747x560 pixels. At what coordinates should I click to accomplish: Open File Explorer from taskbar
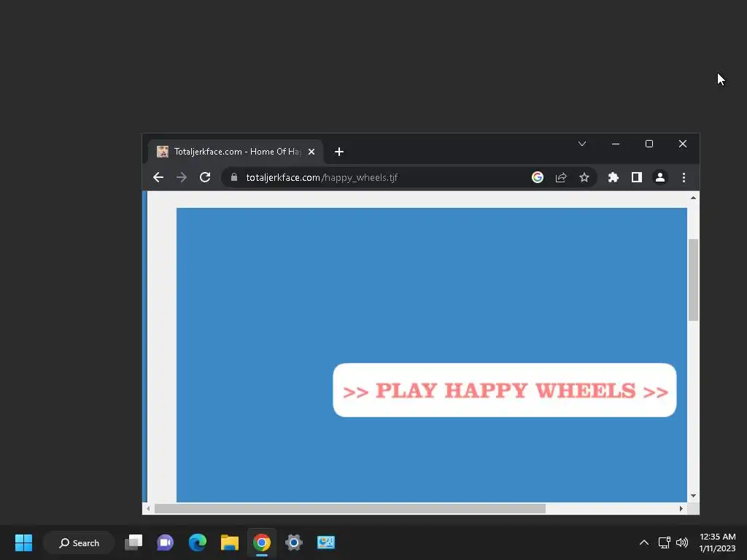tap(230, 542)
